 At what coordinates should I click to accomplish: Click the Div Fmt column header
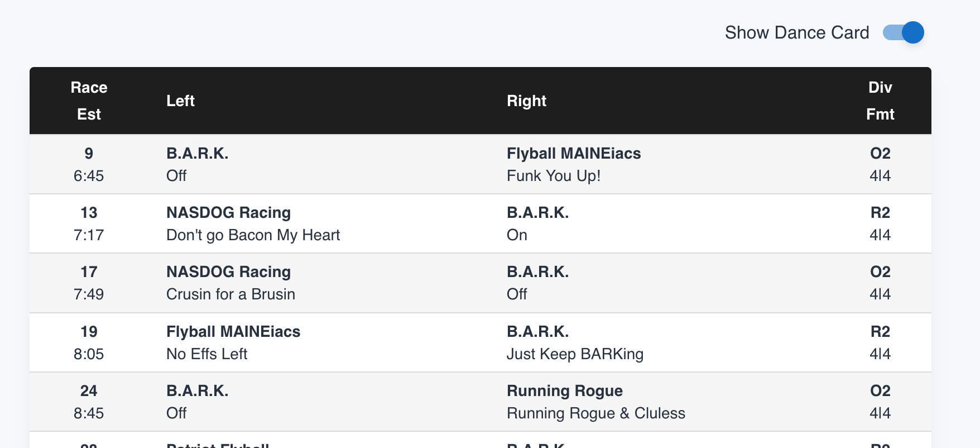880,101
